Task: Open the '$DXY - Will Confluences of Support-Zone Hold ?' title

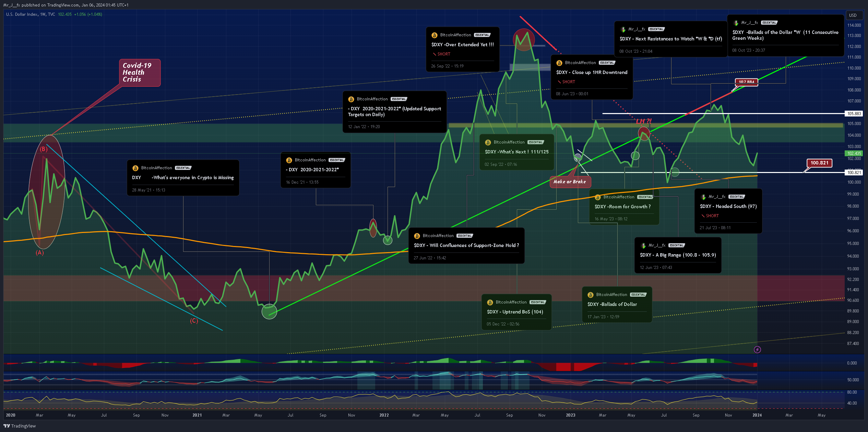Action: pyautogui.click(x=466, y=246)
